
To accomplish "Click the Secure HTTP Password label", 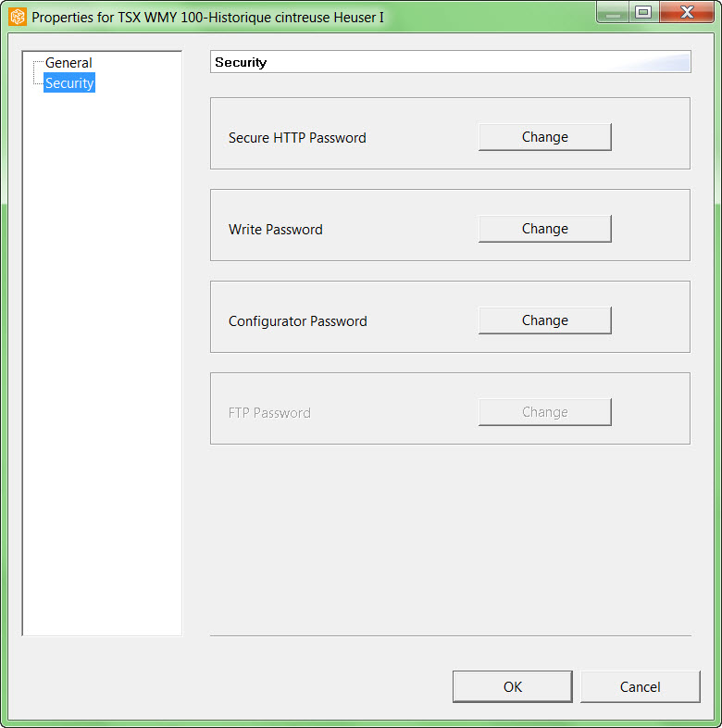I will tap(297, 138).
